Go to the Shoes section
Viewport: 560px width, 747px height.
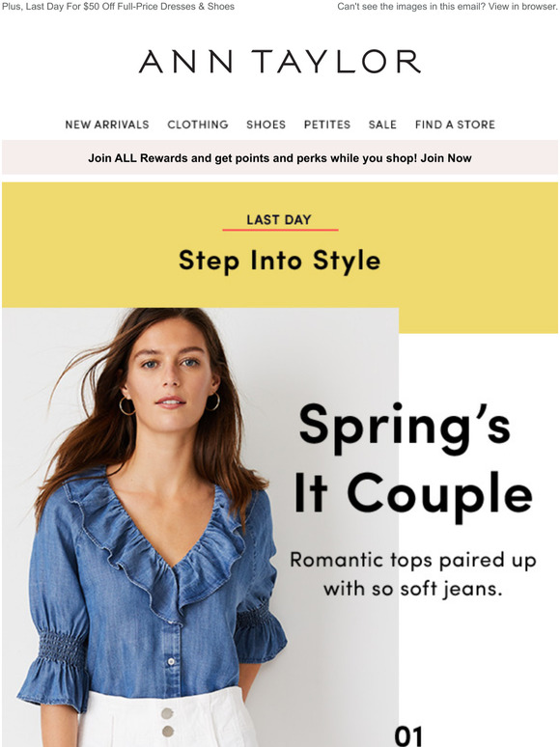click(x=266, y=124)
